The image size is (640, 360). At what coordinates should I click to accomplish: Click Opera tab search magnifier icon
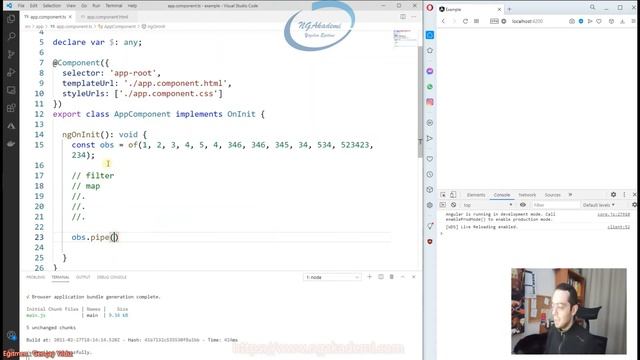click(592, 7)
